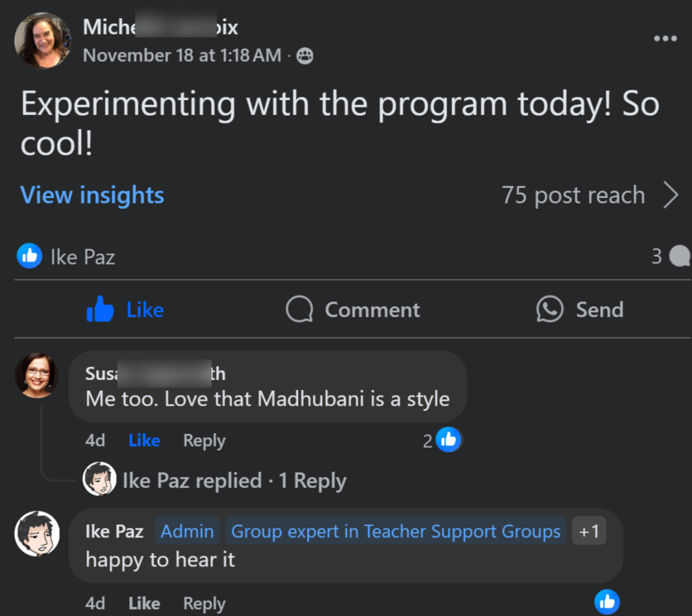The width and height of the screenshot is (692, 616).
Task: Click the Comment speech bubble icon
Action: pyautogui.click(x=299, y=310)
